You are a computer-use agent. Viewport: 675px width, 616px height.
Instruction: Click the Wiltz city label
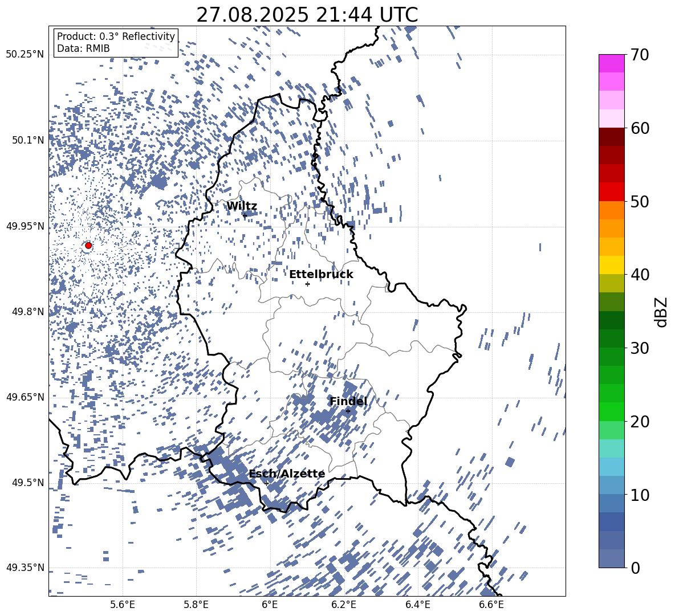pos(242,206)
